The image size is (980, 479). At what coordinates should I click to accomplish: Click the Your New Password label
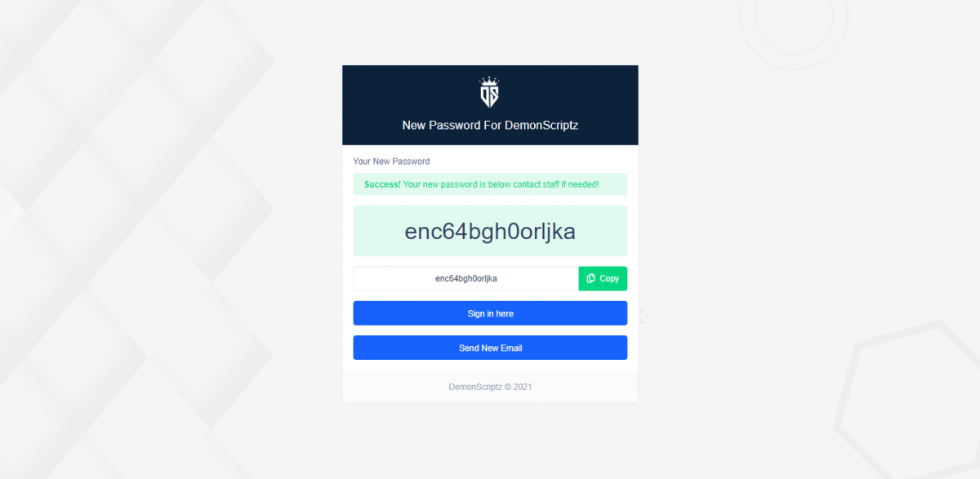click(x=391, y=162)
